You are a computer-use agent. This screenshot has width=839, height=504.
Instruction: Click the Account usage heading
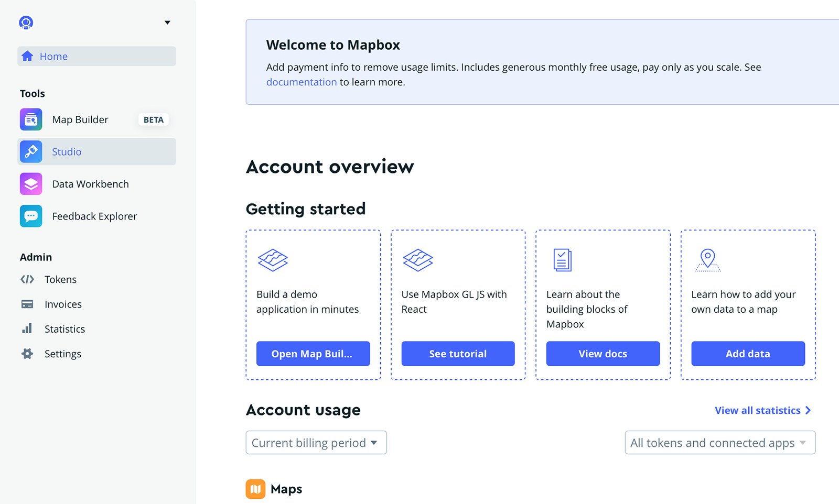coord(303,410)
